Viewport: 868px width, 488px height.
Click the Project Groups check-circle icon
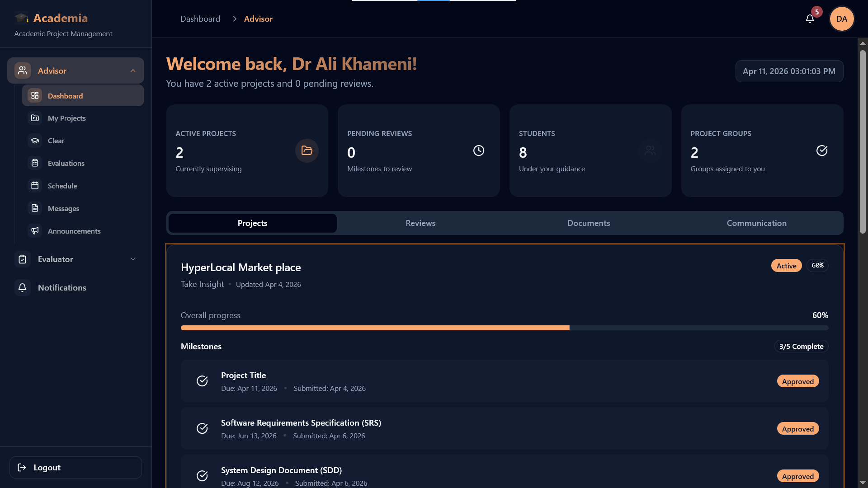tap(822, 150)
